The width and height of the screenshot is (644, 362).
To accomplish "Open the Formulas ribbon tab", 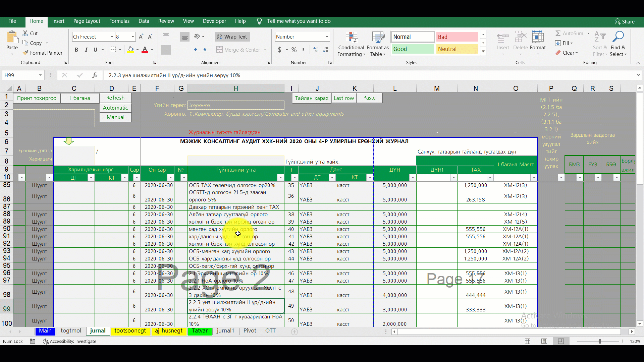I will [x=119, y=21].
